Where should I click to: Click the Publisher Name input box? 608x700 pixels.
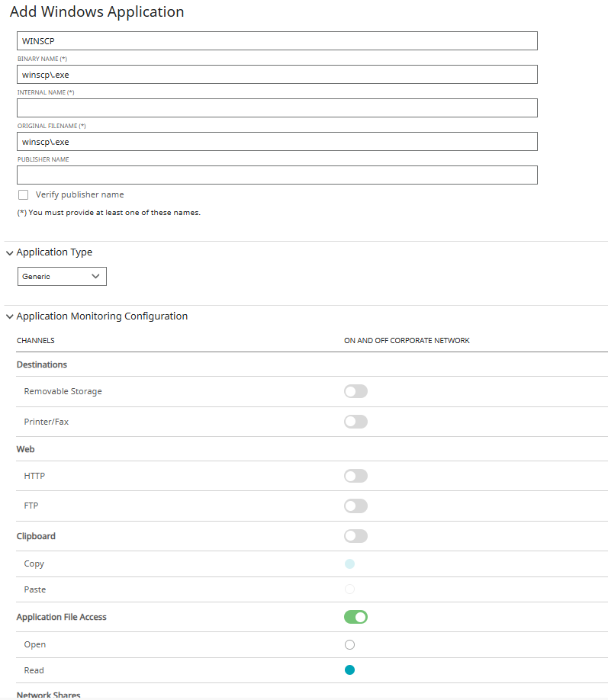[x=277, y=175]
